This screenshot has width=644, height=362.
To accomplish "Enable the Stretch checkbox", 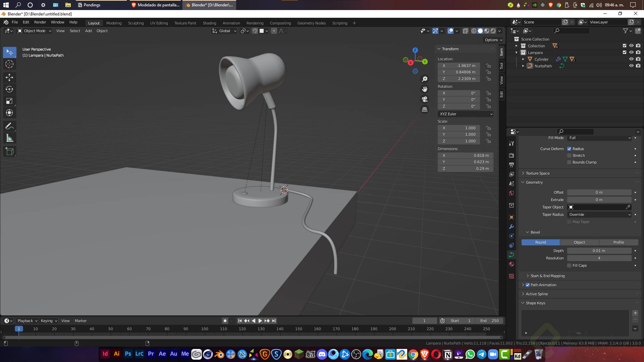I will tap(569, 156).
